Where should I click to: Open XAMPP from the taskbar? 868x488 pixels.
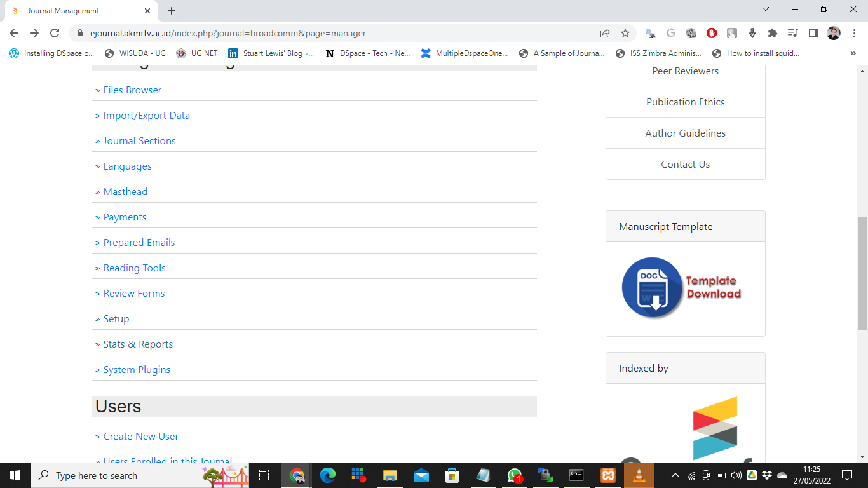tap(607, 475)
